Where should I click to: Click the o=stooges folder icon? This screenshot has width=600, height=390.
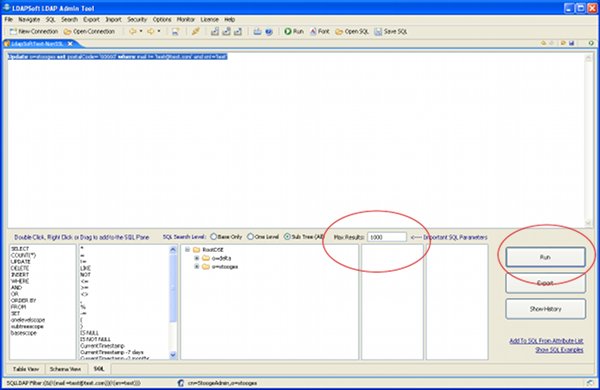[206, 266]
